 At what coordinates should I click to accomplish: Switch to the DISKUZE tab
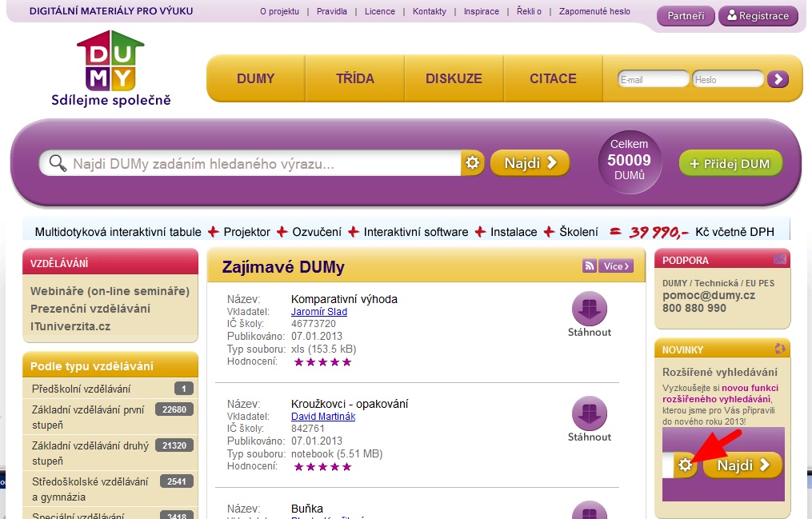[x=454, y=78]
